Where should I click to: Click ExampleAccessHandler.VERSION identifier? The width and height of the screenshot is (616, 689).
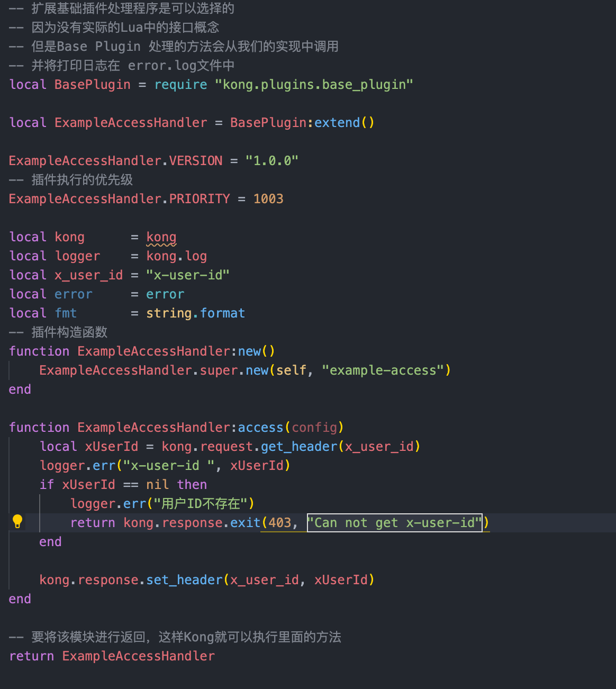(x=116, y=161)
